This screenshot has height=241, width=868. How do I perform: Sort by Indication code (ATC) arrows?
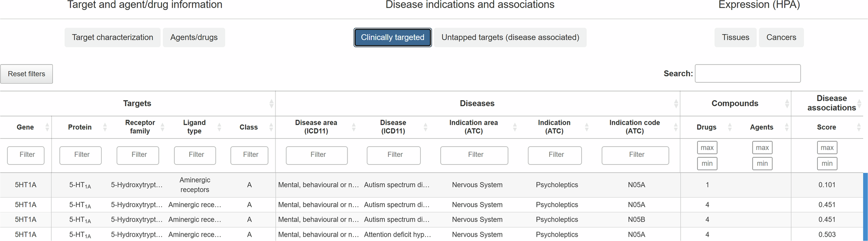tap(675, 127)
